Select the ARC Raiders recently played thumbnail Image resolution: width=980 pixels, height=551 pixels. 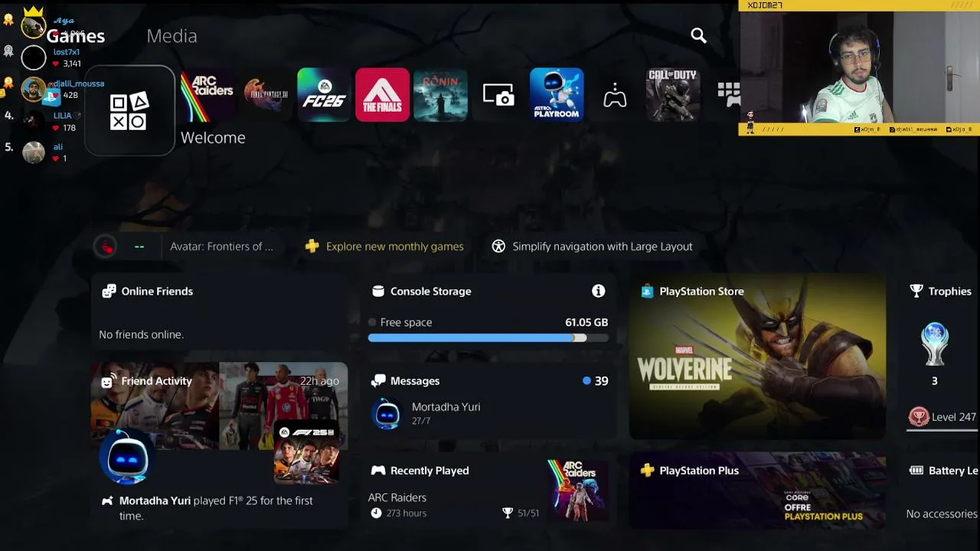[x=578, y=491]
